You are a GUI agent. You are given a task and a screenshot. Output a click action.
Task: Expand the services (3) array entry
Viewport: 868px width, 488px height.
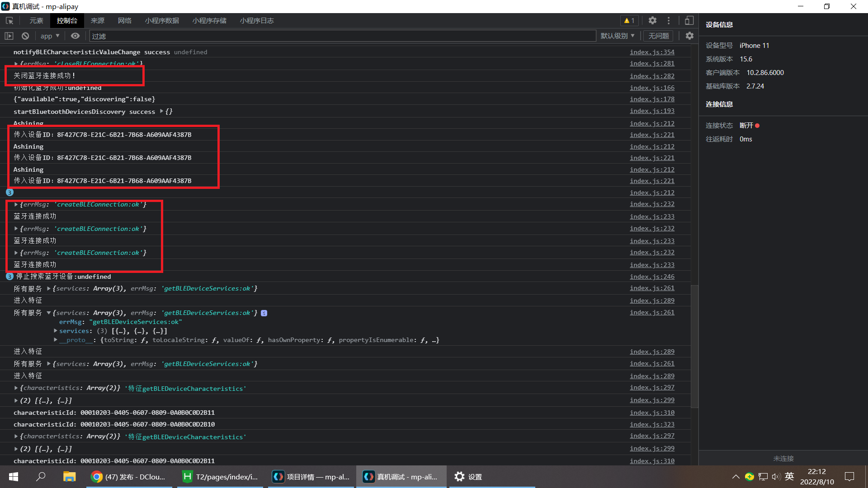tap(56, 331)
